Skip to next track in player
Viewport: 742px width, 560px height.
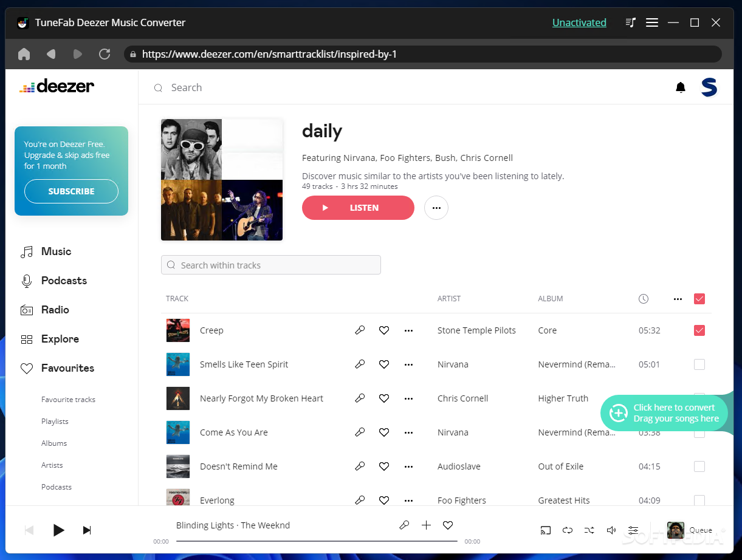coord(87,530)
